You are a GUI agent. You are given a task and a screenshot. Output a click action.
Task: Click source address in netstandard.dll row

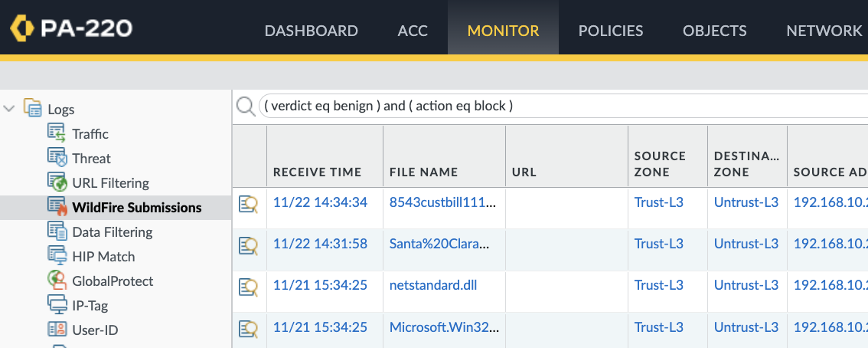[x=830, y=285]
